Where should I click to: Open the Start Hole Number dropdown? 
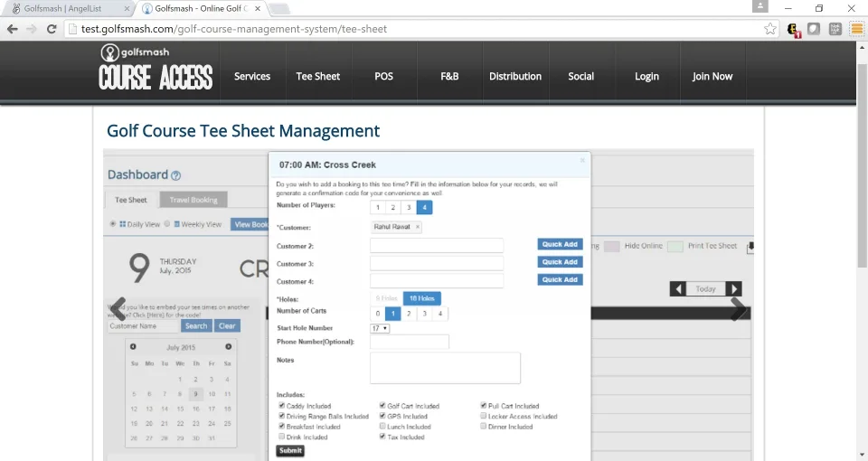[x=380, y=329]
